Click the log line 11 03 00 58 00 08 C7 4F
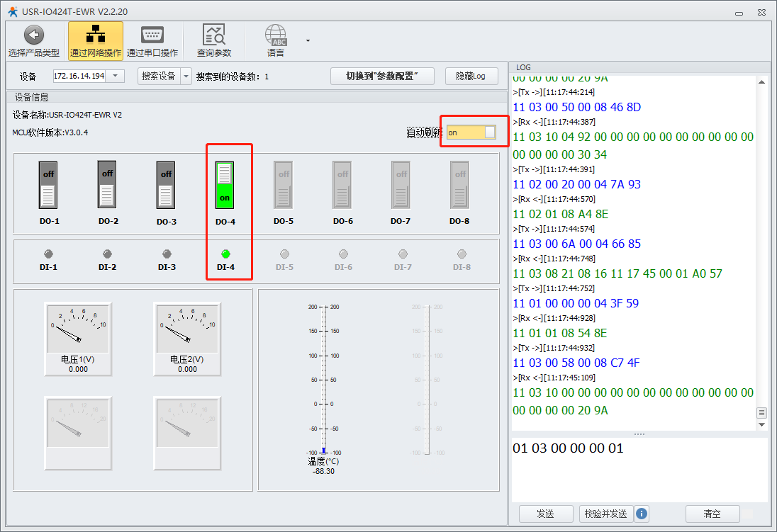Viewport: 777px width, 532px height. coord(576,363)
